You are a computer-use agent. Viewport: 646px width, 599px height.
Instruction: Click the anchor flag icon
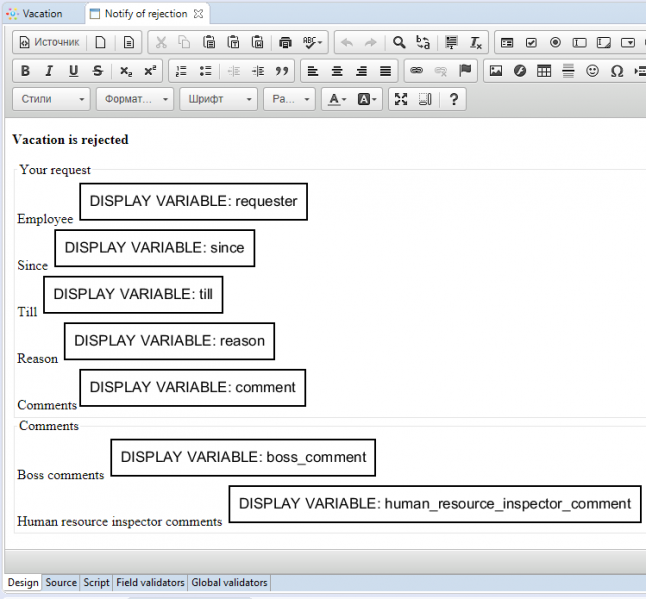465,71
